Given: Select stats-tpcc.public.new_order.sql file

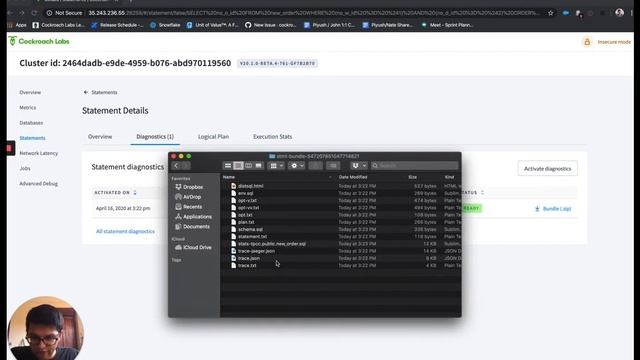Looking at the screenshot, I should coord(271,244).
